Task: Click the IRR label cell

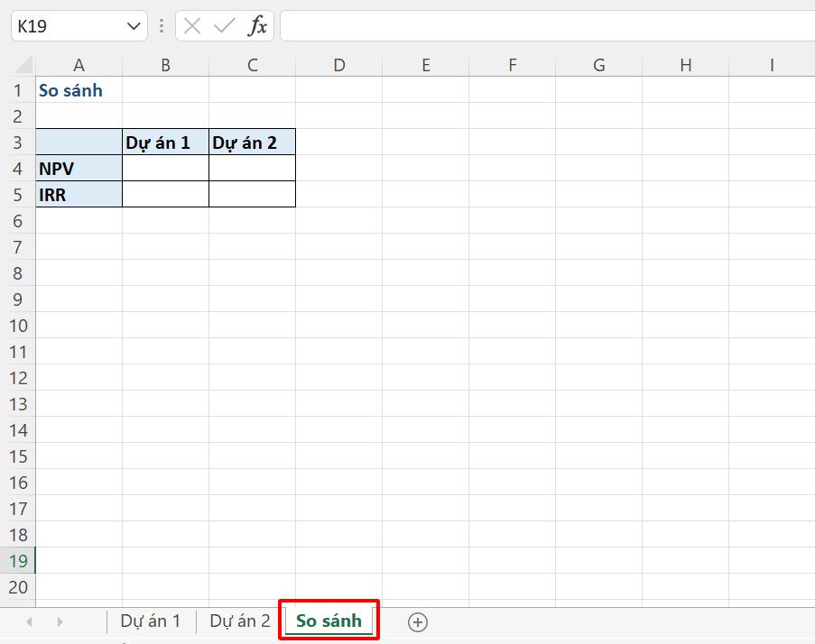Action: [x=79, y=195]
